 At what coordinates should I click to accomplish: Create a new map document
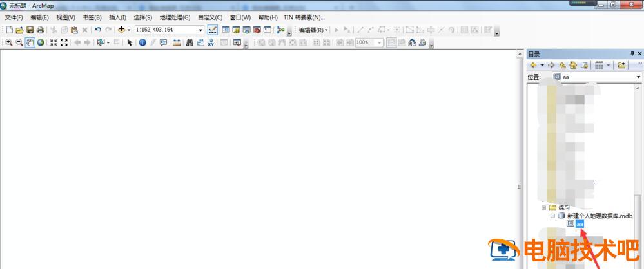(10, 30)
